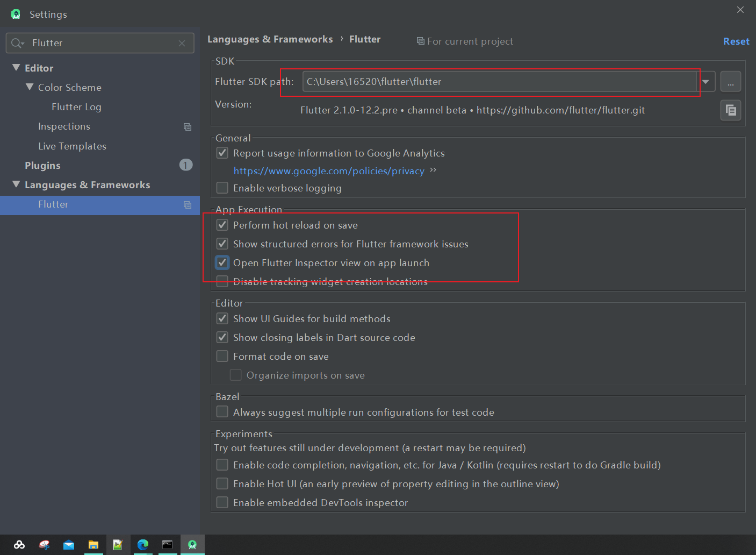Toggle Show structured errors for Flutter framework issues
756x555 pixels.
(x=222, y=244)
